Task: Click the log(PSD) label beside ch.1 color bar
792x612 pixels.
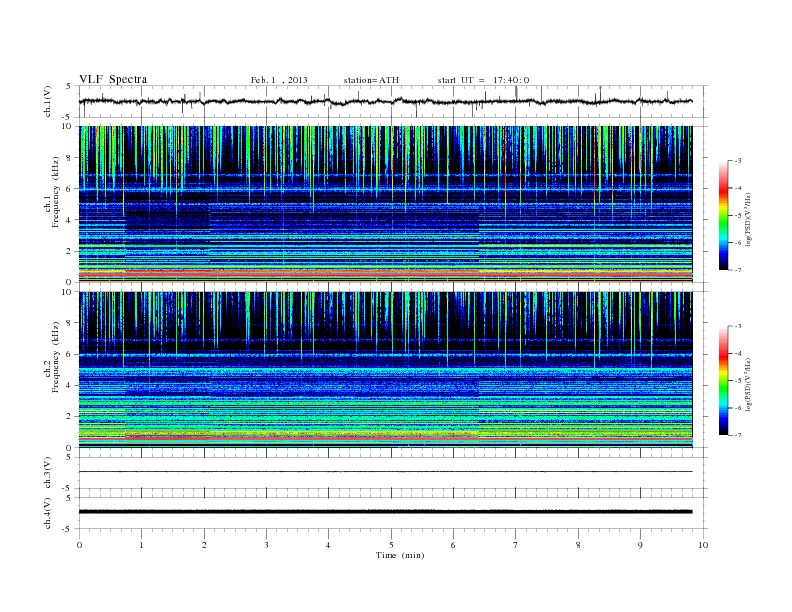Action: [x=749, y=219]
